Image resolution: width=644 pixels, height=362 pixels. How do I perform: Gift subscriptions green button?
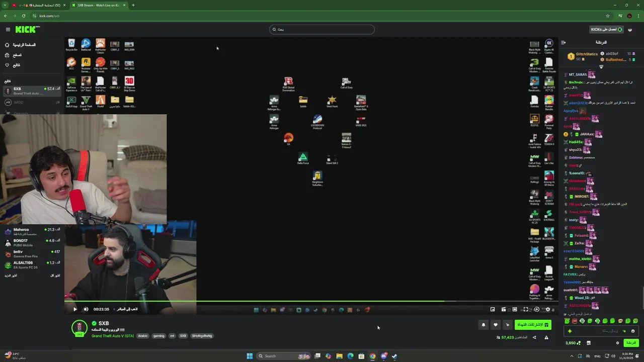(x=533, y=325)
